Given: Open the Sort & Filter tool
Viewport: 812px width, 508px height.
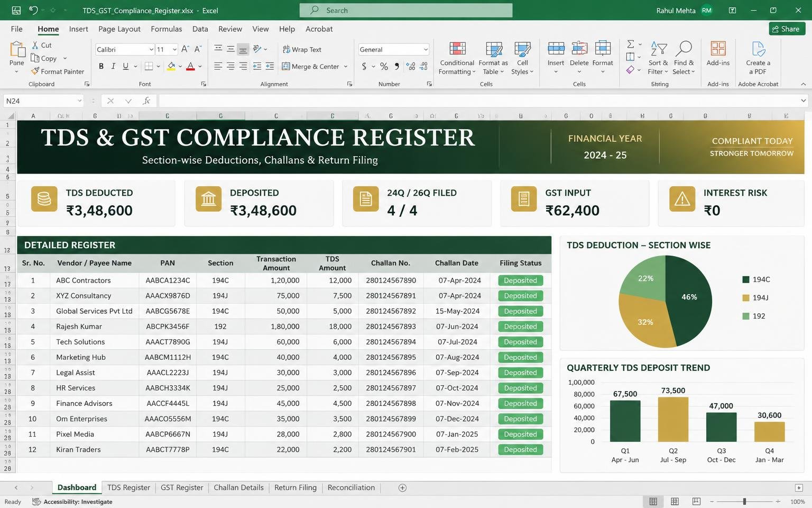Looking at the screenshot, I should [658, 58].
